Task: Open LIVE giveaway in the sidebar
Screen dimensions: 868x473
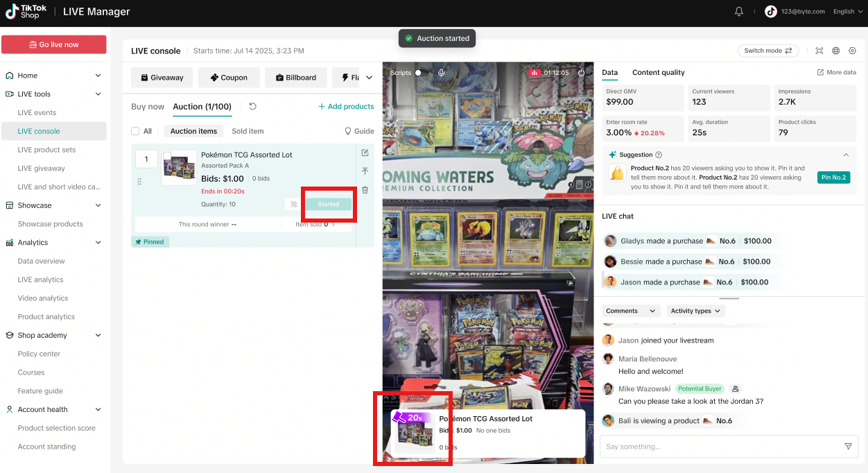Action: [41, 169]
